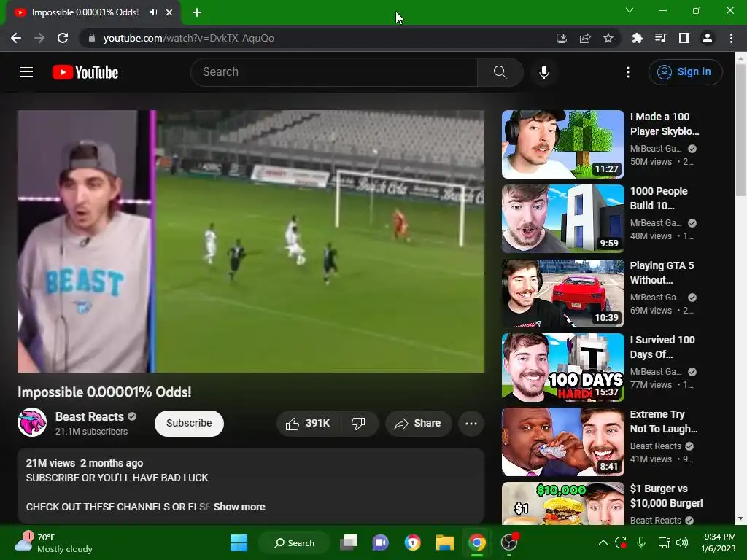Open Task View on taskbar

coord(349,542)
